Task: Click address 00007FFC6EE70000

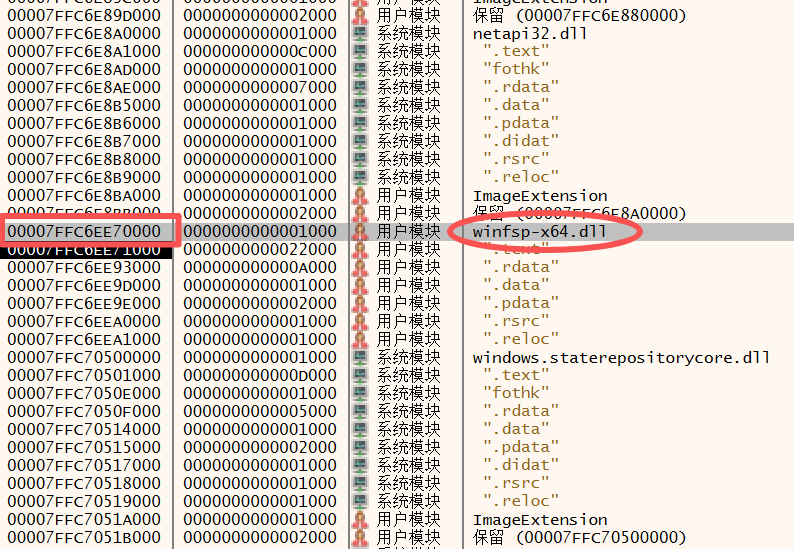Action: pos(84,231)
